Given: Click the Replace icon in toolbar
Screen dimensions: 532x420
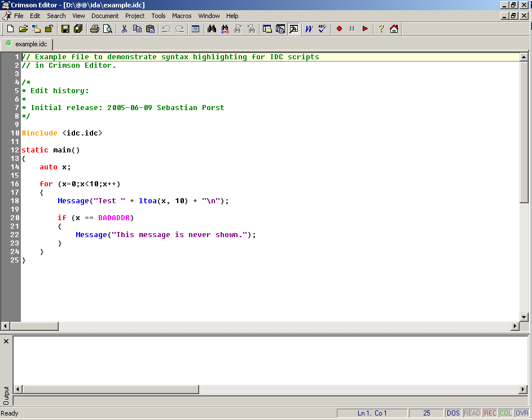Looking at the screenshot, I should [225, 29].
